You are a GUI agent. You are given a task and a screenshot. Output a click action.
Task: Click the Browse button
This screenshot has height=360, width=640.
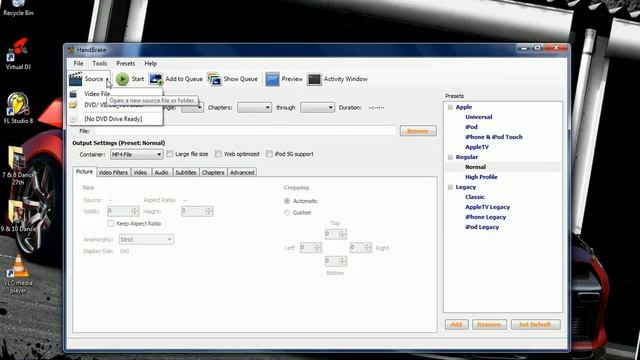point(418,131)
